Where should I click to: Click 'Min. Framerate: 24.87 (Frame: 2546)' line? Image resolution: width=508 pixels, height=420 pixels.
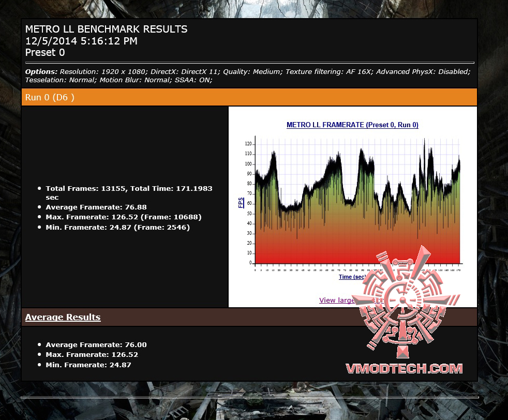117,227
